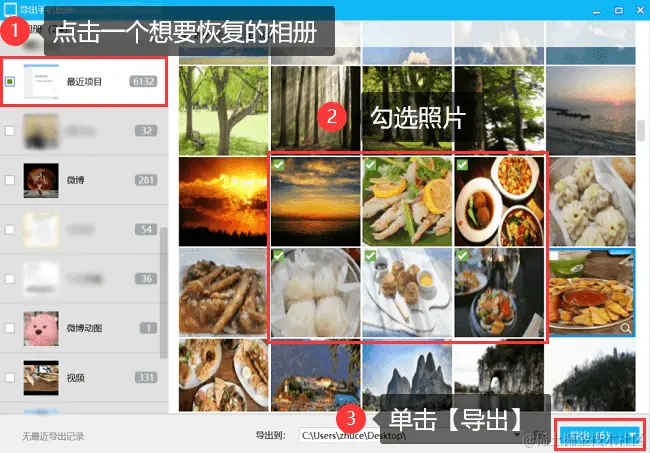Click the album list vertical scrollbar
Viewport: 650px width, 453px height.
pyautogui.click(x=164, y=293)
